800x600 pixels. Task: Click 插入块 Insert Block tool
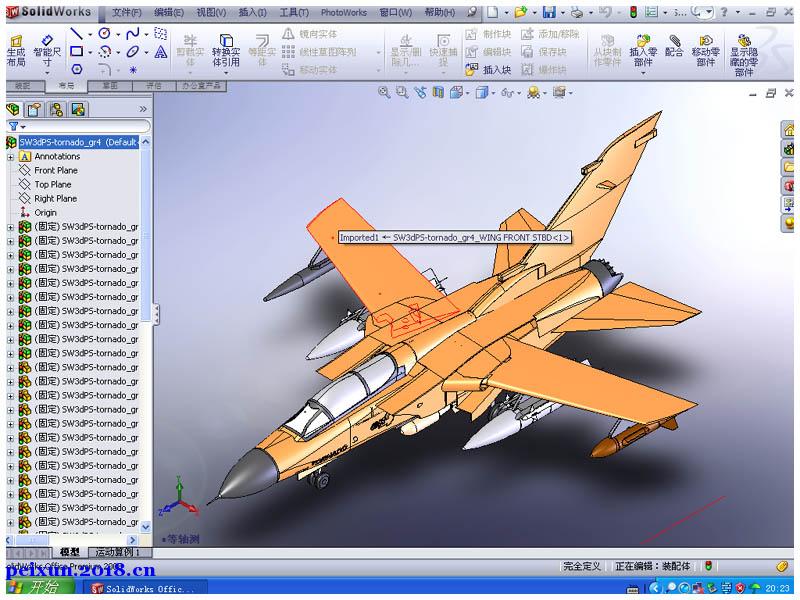click(x=488, y=69)
